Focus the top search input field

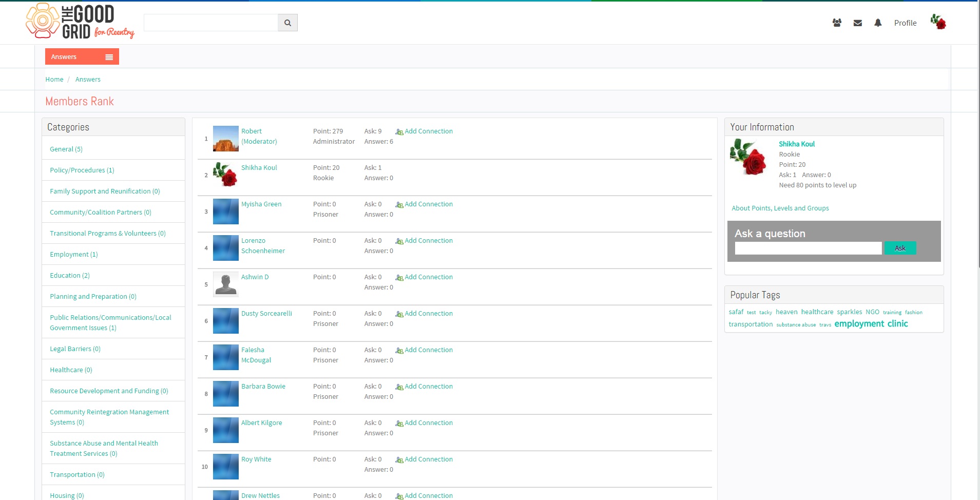(x=211, y=23)
